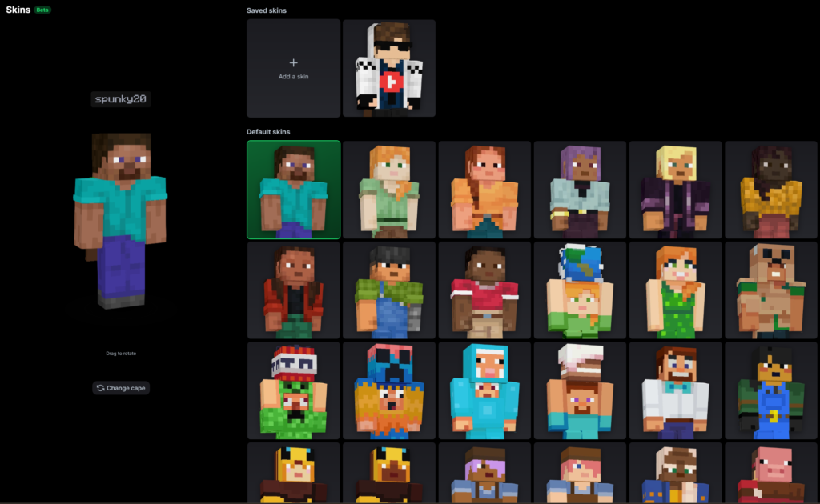The width and height of the screenshot is (820, 504).
Task: Choose the pink pig-faced skin
Action: [x=770, y=474]
